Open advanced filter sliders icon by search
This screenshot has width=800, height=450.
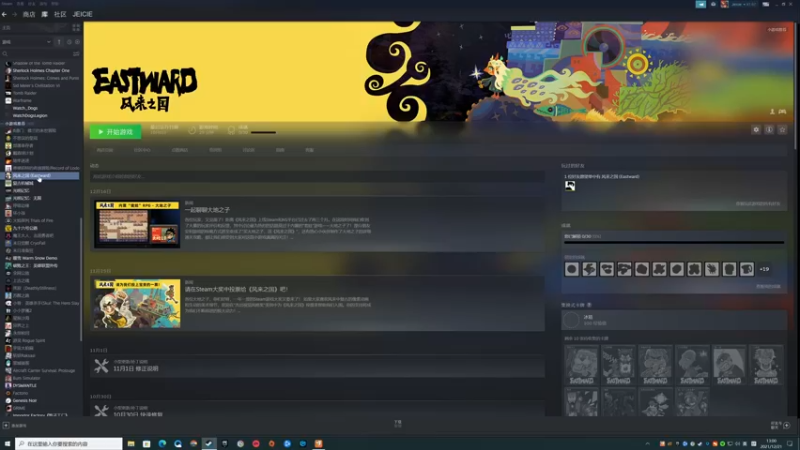tap(76, 54)
